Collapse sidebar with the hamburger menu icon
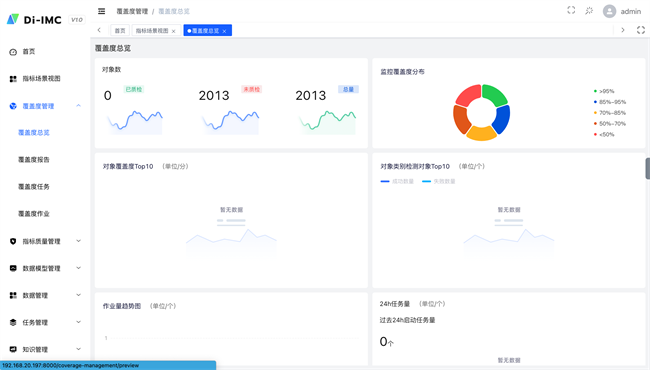Image resolution: width=650 pixels, height=370 pixels. click(x=102, y=11)
